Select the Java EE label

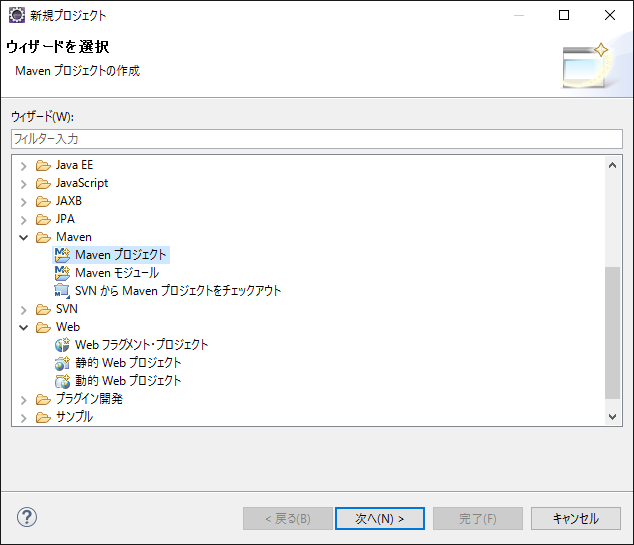pos(74,165)
